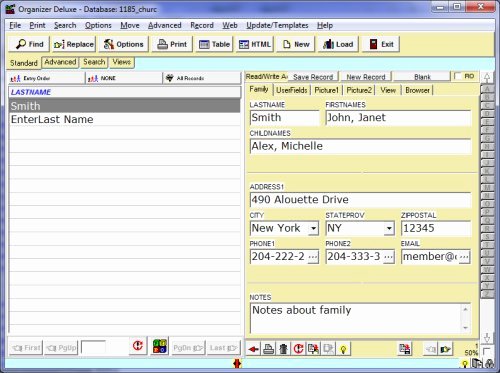Click the HTML export button
500x373 pixels.
click(255, 44)
